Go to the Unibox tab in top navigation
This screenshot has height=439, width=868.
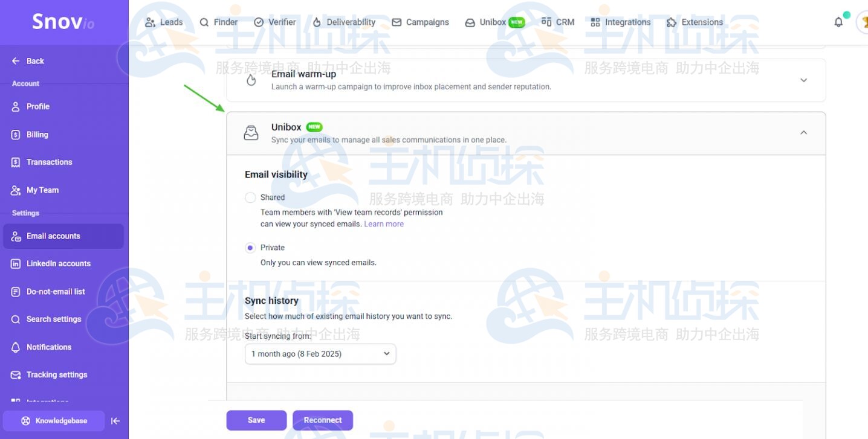[x=491, y=22]
